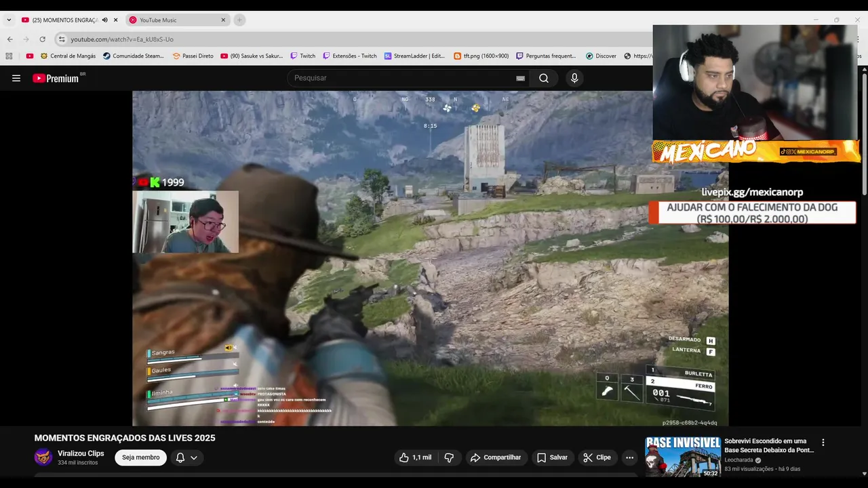Mute the tab via speaker icon

click(x=104, y=20)
